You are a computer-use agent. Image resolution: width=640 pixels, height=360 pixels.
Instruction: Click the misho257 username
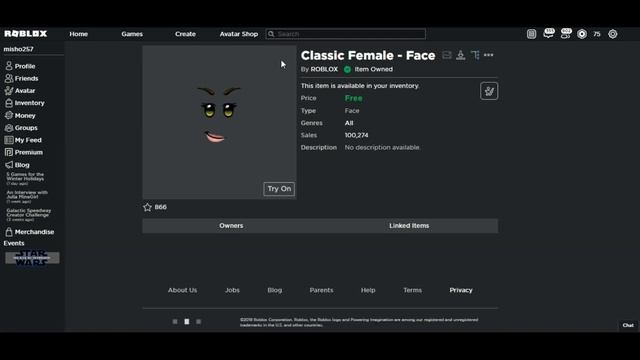(18, 49)
